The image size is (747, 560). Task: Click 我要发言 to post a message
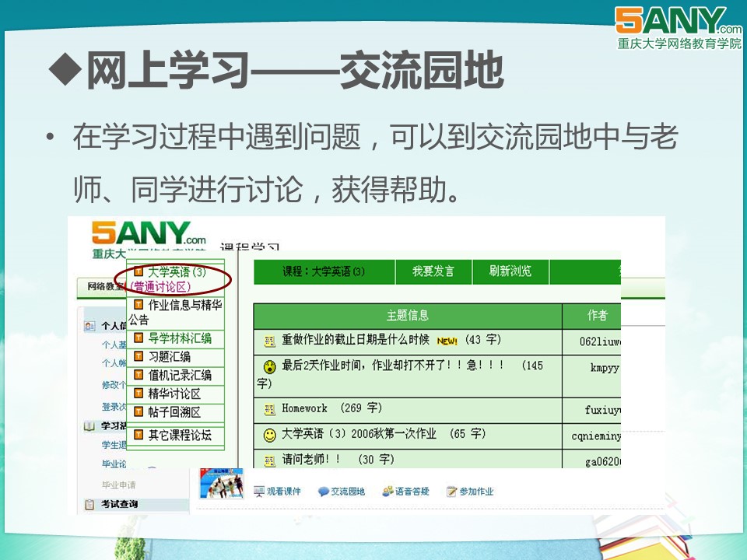pyautogui.click(x=433, y=271)
